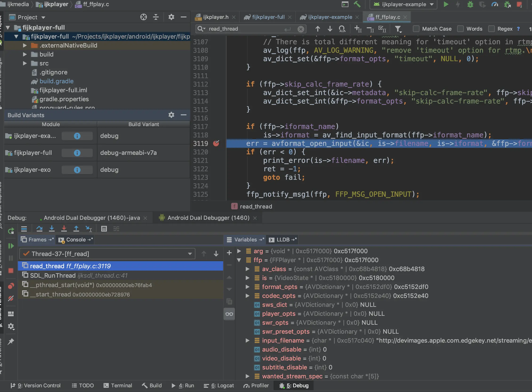Click the Evaluate Expression calculator icon

tap(104, 229)
